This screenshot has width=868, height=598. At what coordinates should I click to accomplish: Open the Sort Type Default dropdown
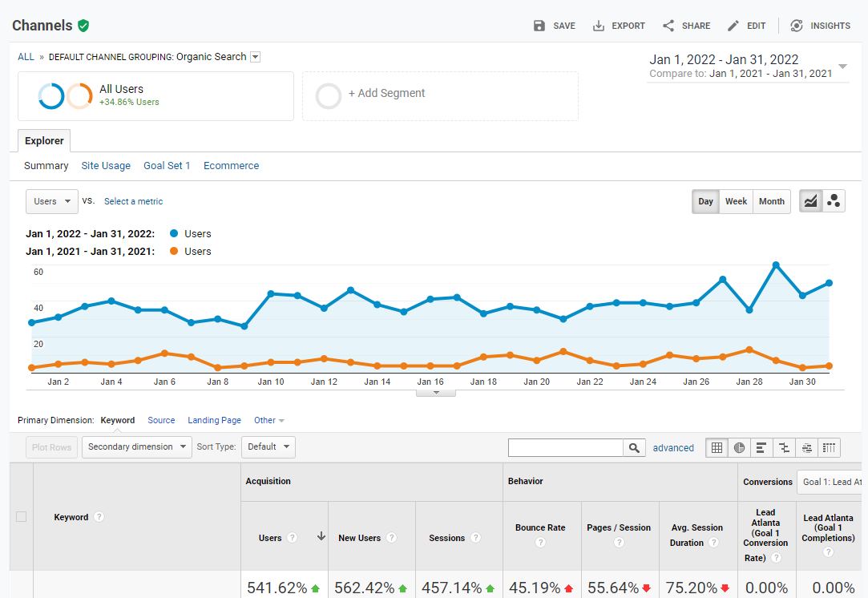(268, 446)
